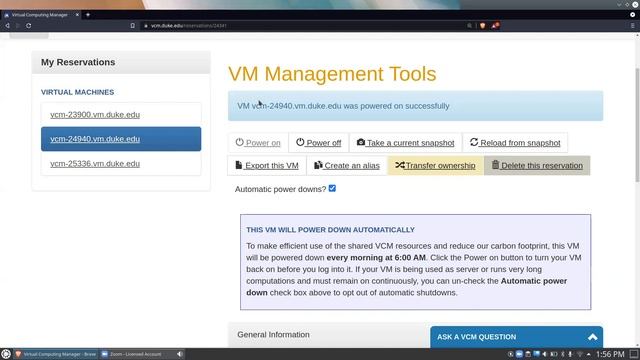The image size is (640, 360).
Task: Take a current snapshot of the VM
Action: (x=405, y=143)
